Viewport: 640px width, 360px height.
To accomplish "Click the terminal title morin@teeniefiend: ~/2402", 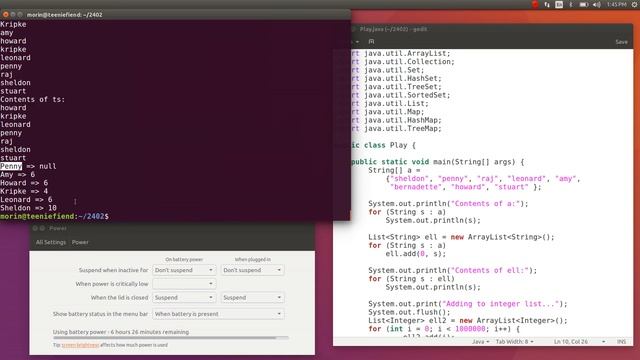I will (x=64, y=15).
